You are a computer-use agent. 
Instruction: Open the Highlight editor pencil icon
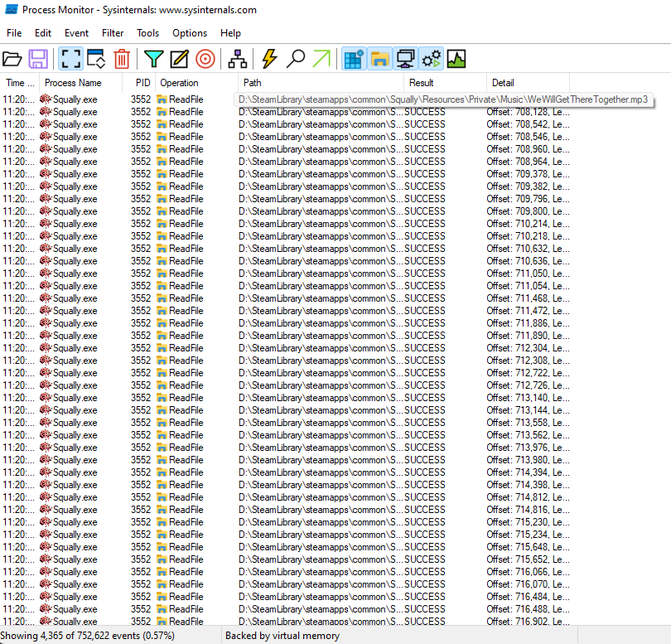coord(179,59)
